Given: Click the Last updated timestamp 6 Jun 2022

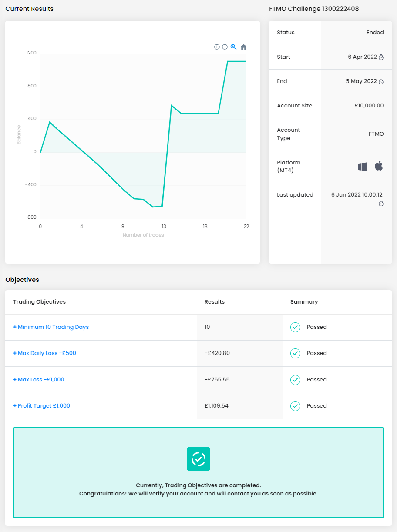Looking at the screenshot, I should 357,195.
